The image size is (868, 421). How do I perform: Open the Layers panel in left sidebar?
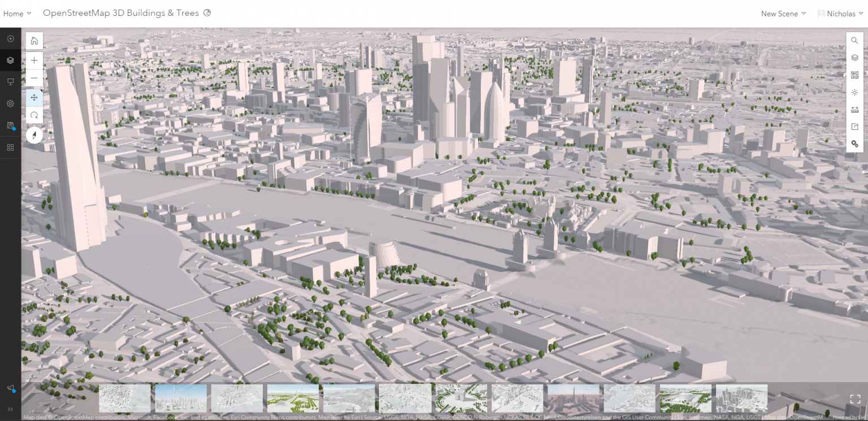pyautogui.click(x=10, y=60)
